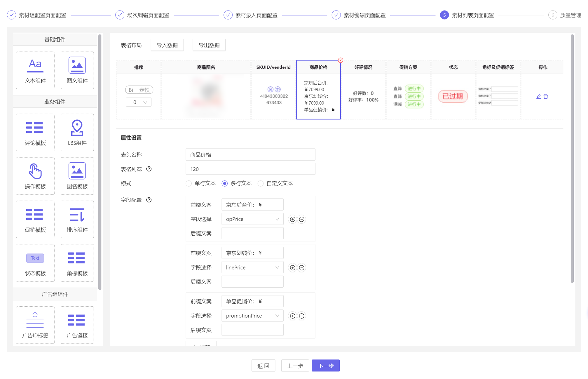The width and height of the screenshot is (588, 379).
Task: Select the 图文组件 image-text component icon
Action: click(77, 70)
